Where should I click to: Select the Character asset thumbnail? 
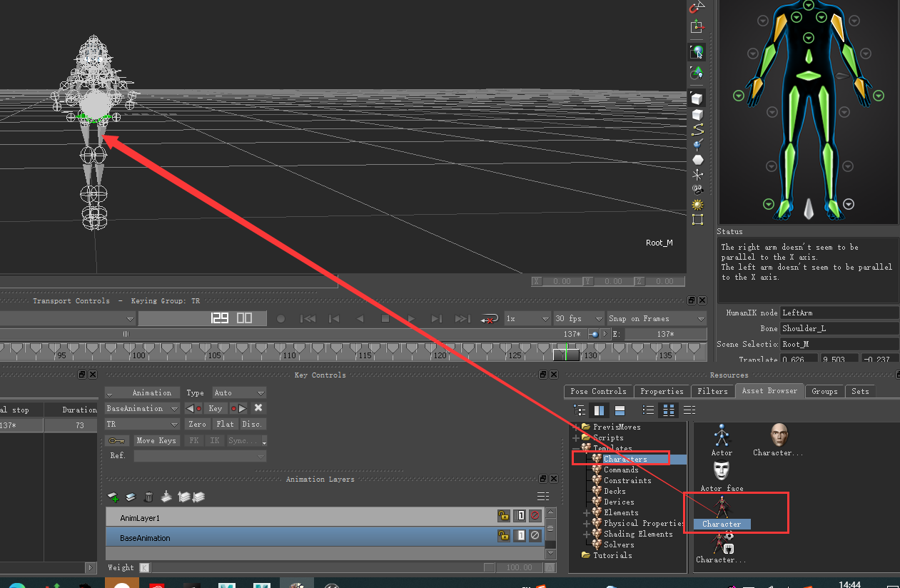(x=722, y=508)
